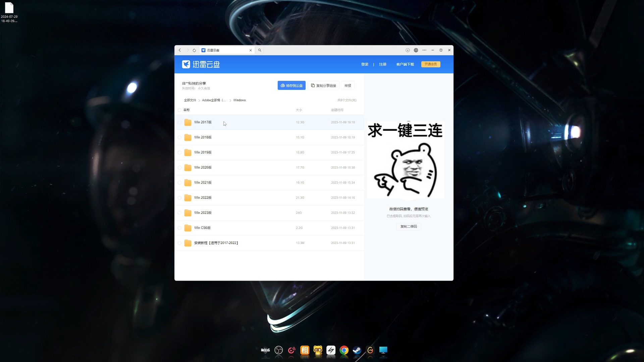
Task: Click the 迅雷云盘 logo in blue header
Action: click(x=201, y=64)
